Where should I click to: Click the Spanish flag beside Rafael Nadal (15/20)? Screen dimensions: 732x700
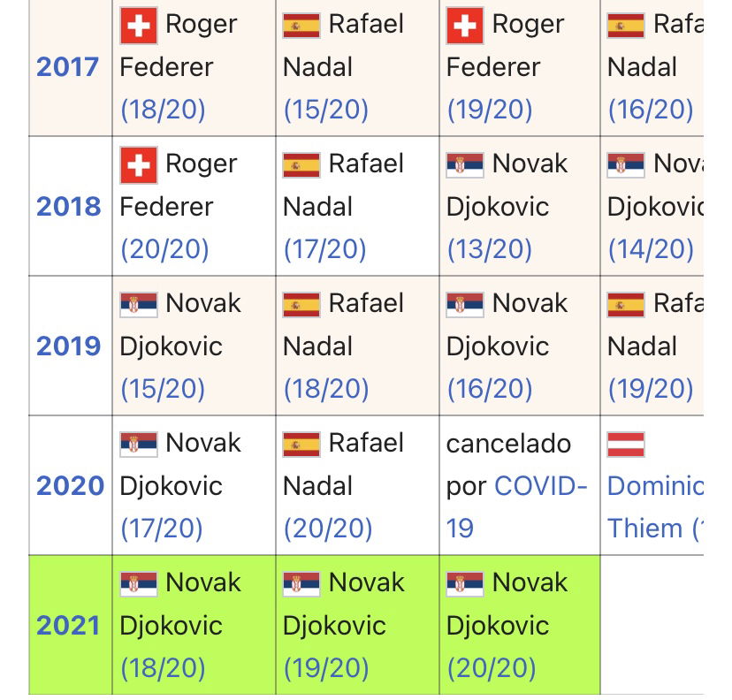click(301, 26)
